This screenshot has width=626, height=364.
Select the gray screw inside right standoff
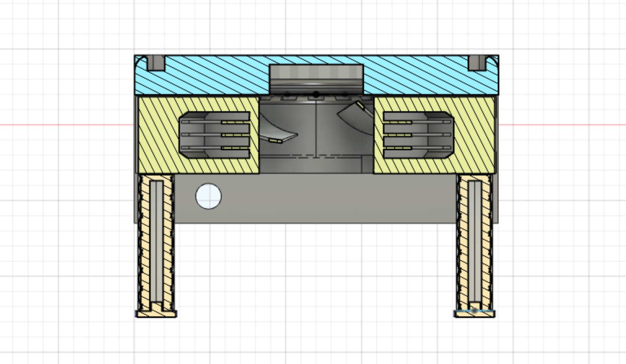tap(475, 242)
